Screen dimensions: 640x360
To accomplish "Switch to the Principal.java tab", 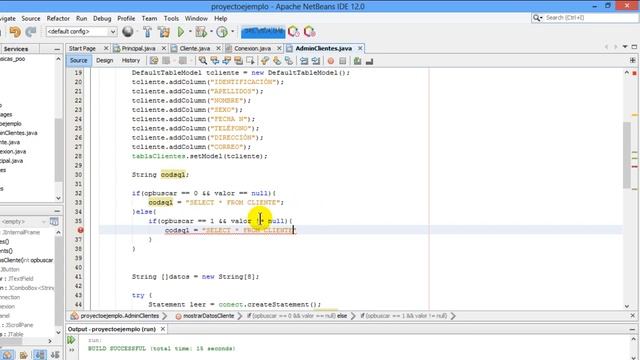I will (138, 48).
